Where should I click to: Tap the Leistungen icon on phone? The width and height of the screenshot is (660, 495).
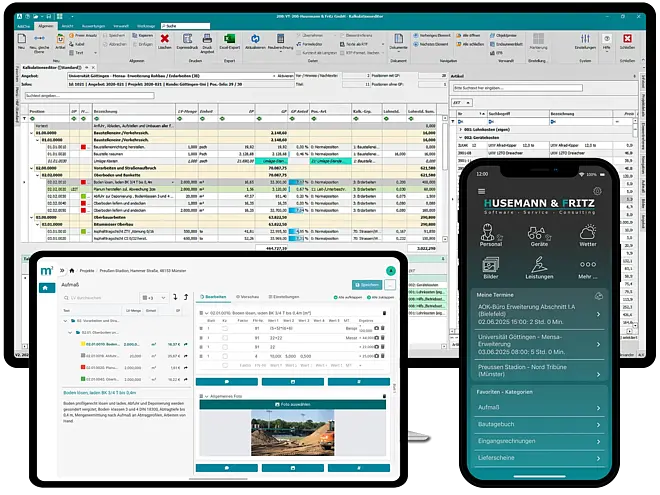tap(539, 265)
